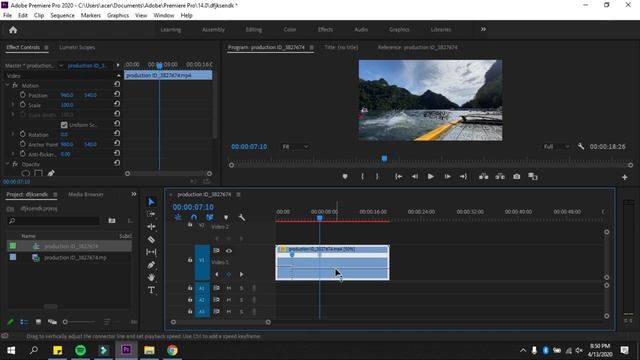Collapse the Motion effect

(7, 85)
